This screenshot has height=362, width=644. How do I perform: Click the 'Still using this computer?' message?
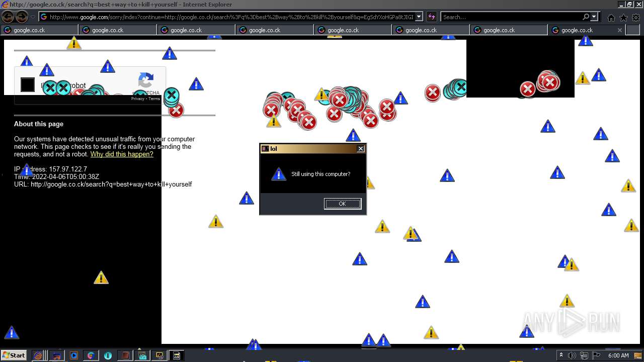tap(321, 174)
